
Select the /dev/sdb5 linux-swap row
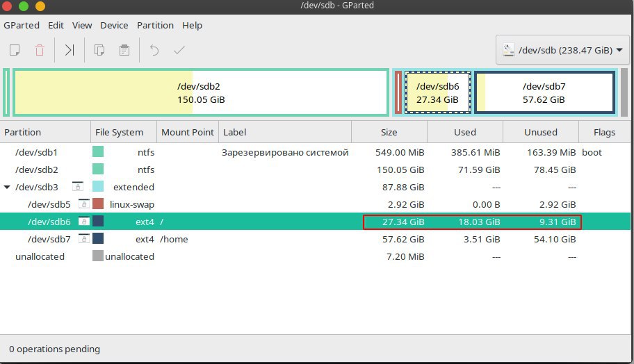316,204
